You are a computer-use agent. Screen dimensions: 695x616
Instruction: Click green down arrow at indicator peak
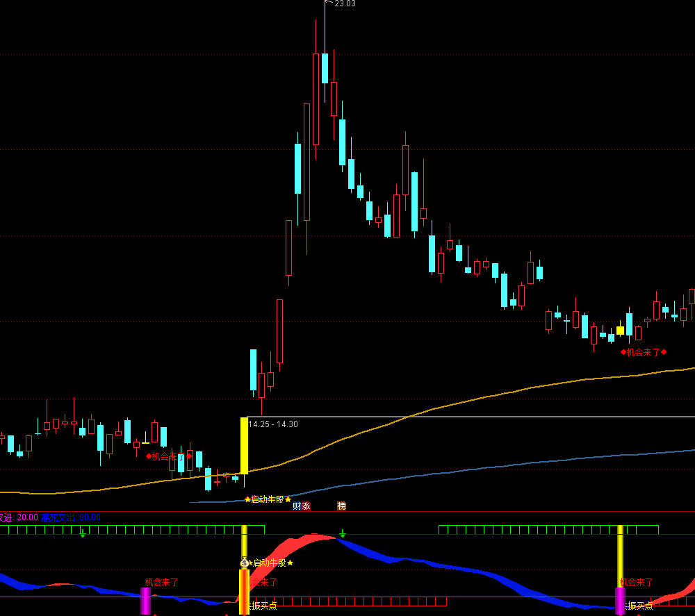[x=343, y=533]
